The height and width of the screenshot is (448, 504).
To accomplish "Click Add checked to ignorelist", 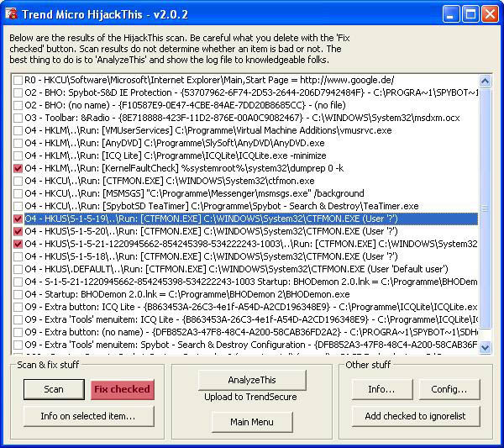I will pyautogui.click(x=415, y=416).
